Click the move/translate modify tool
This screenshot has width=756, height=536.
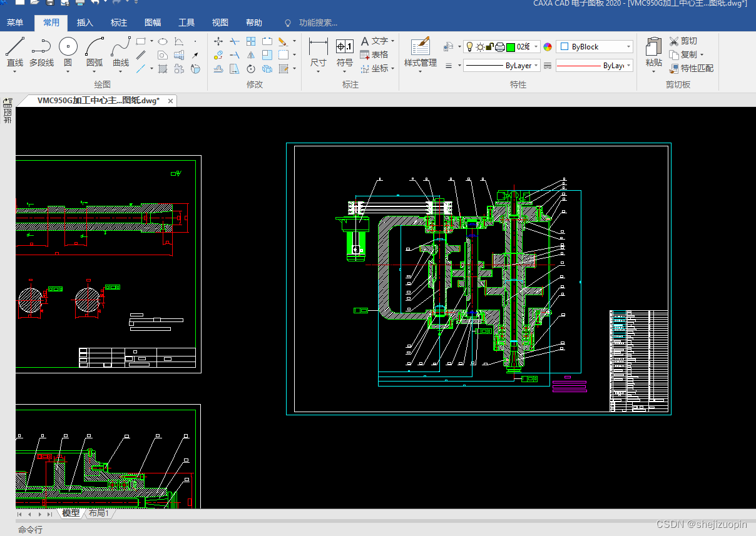(218, 41)
